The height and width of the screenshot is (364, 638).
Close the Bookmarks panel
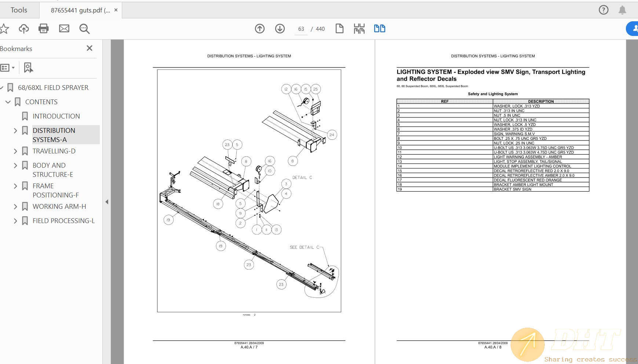90,48
